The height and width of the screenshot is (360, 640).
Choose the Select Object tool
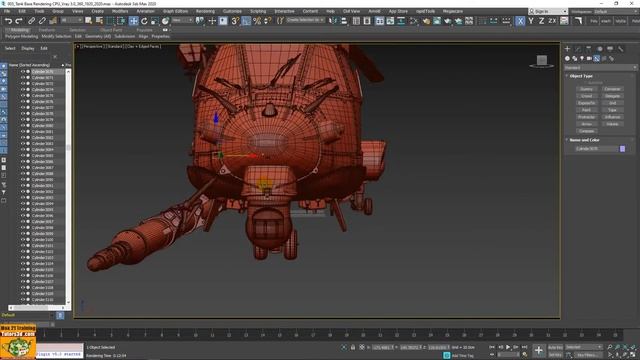[x=89, y=21]
